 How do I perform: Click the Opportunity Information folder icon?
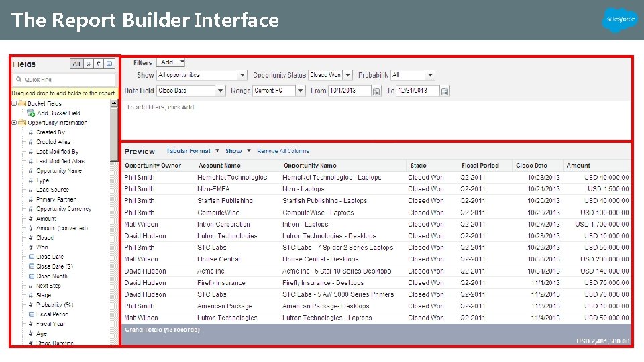pyautogui.click(x=22, y=122)
